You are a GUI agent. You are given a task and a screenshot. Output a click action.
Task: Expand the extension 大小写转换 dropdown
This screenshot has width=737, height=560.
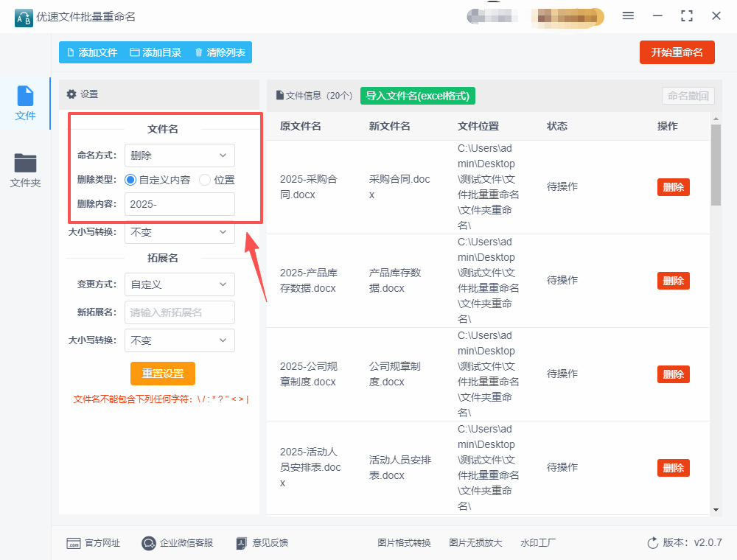coord(179,340)
